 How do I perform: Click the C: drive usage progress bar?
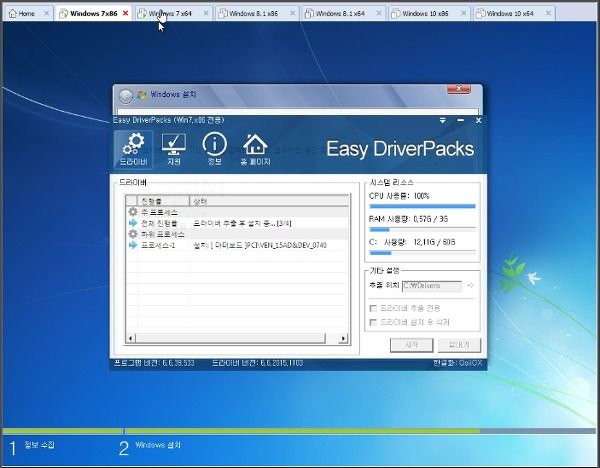tap(422, 253)
